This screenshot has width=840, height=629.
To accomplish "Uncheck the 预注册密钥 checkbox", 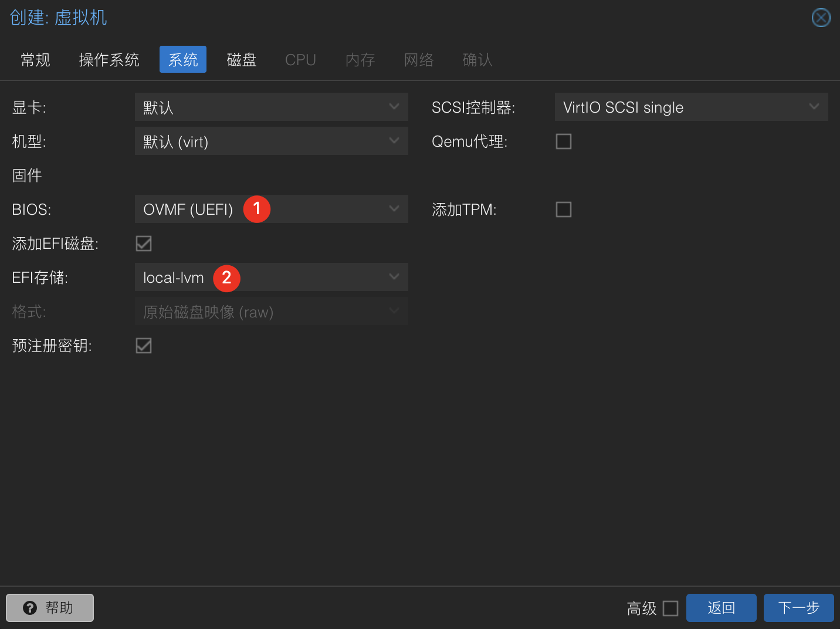I will (143, 346).
